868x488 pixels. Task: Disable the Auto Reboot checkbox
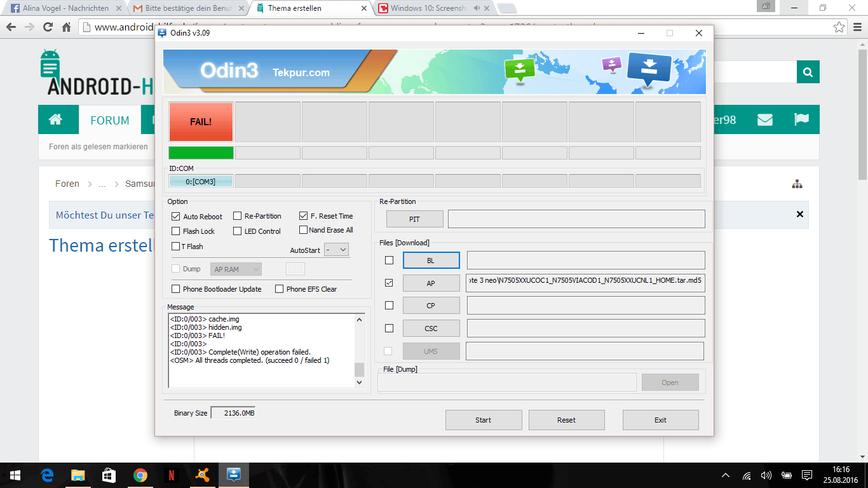tap(176, 216)
